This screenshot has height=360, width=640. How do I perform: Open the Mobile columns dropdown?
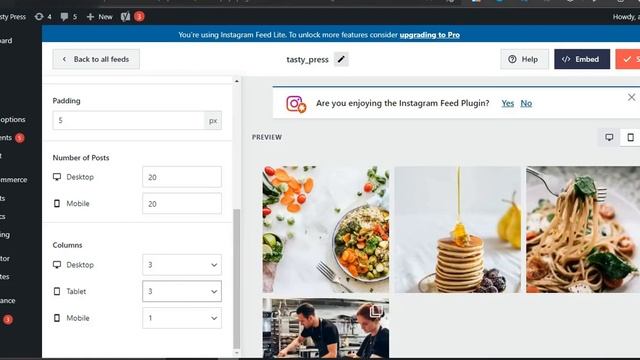pos(182,318)
